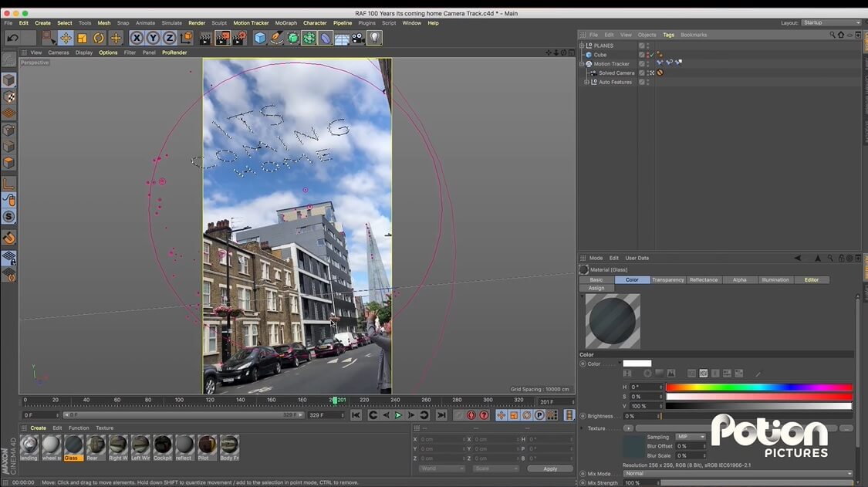Click the Assign material button

[596, 288]
